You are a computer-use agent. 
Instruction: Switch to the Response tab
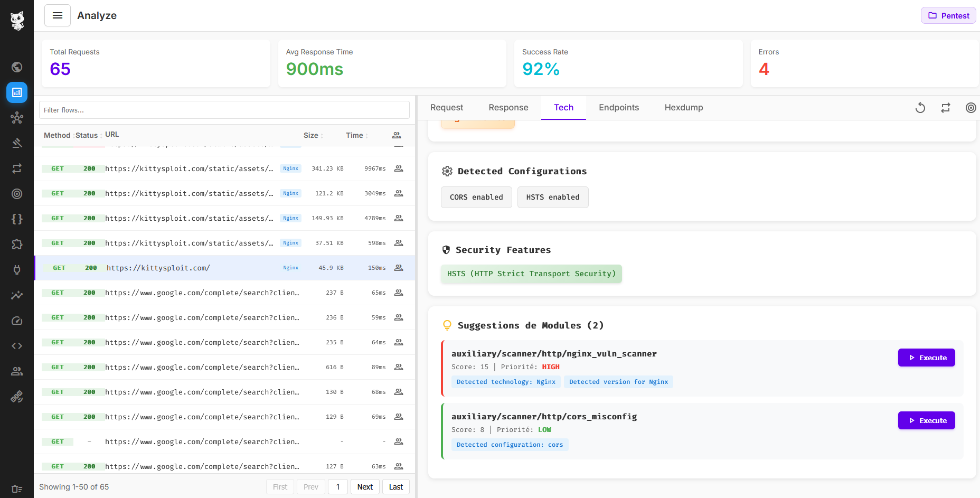pyautogui.click(x=508, y=108)
